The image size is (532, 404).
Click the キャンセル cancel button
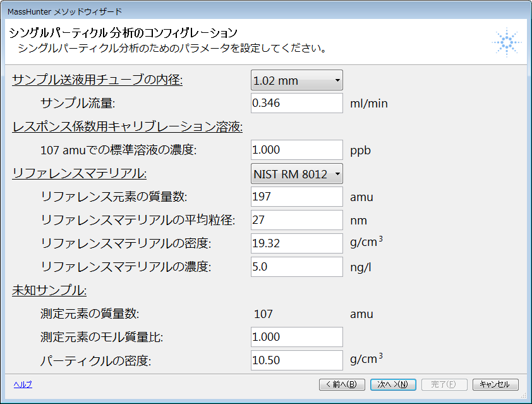coord(495,384)
